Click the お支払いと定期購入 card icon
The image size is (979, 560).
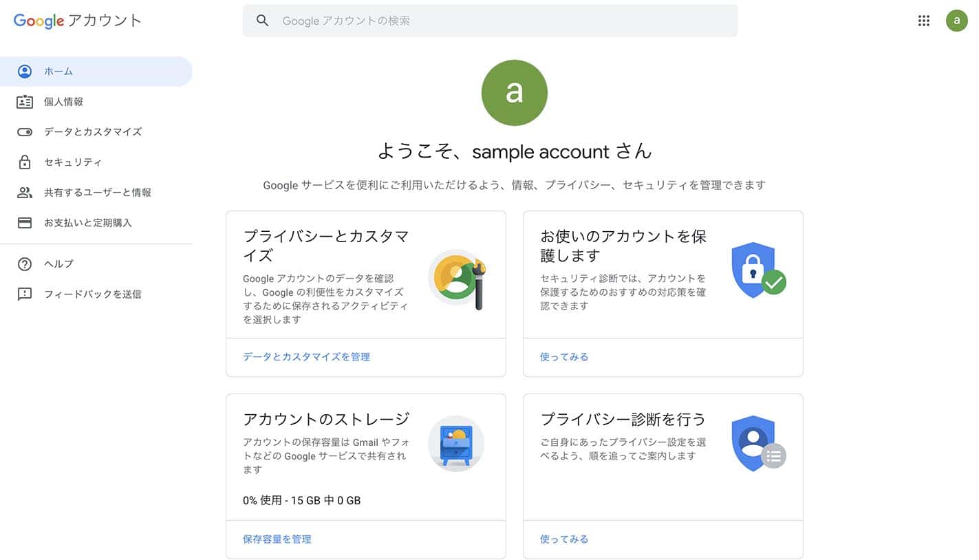click(25, 223)
